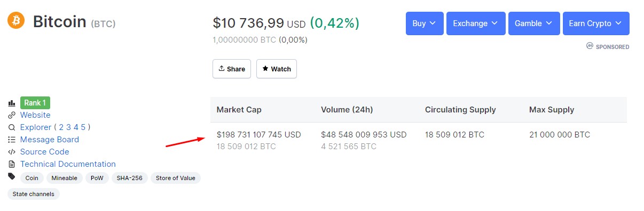This screenshot has width=644, height=211.
Task: Expand the Earn Crypto dropdown
Action: [x=596, y=23]
